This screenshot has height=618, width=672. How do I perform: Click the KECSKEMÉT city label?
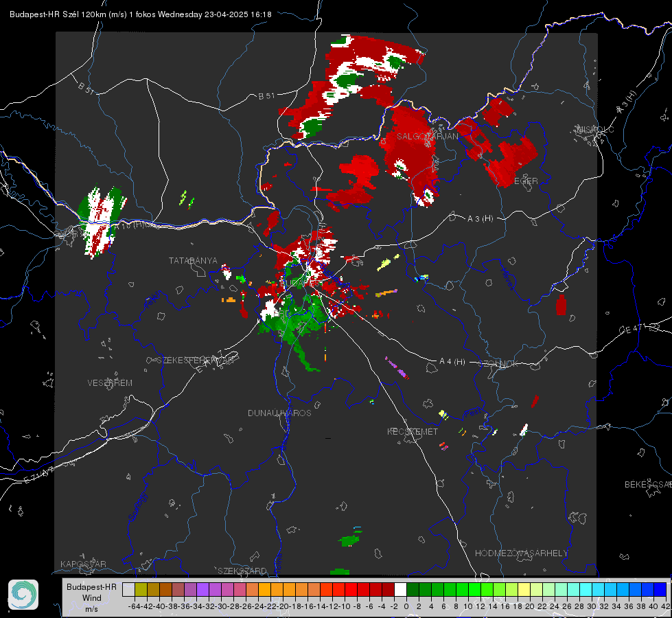(x=413, y=432)
